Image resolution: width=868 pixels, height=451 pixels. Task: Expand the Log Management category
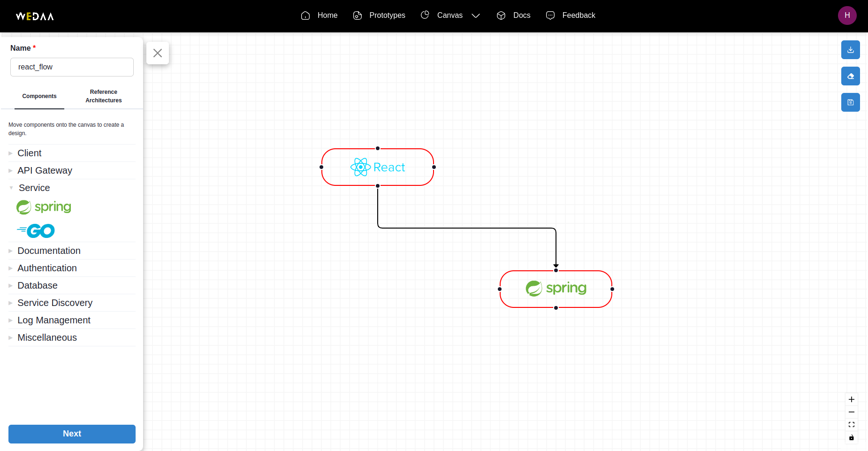pyautogui.click(x=72, y=320)
